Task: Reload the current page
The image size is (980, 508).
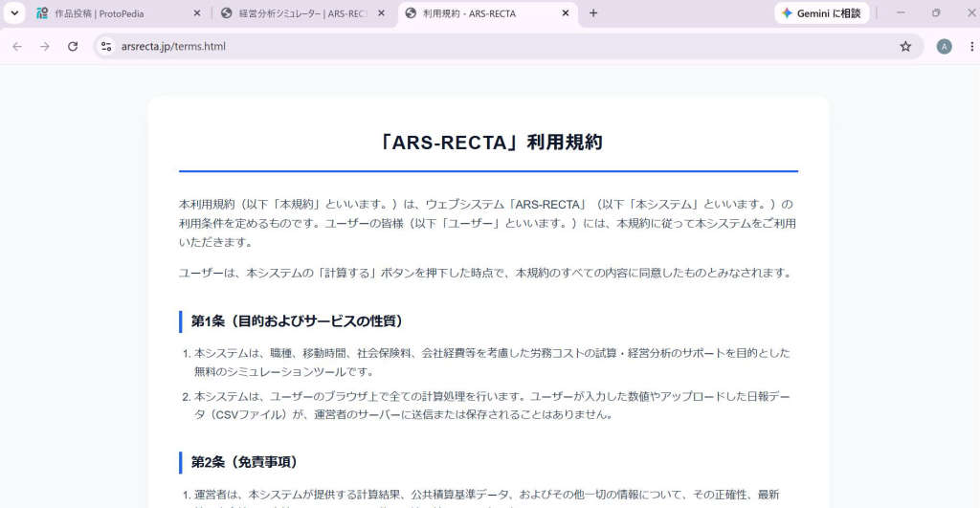Action: [x=73, y=46]
